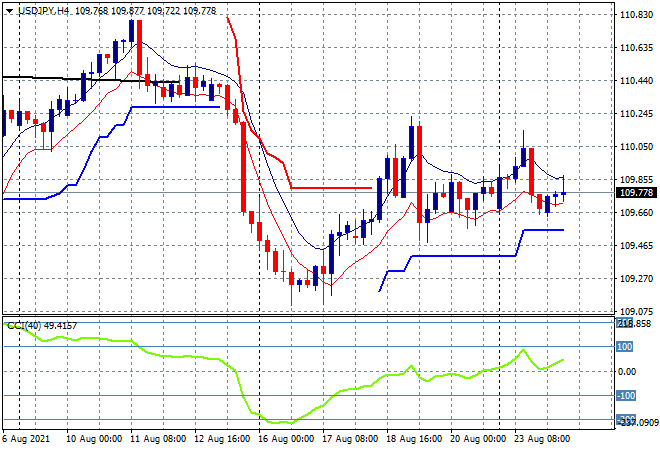Image resolution: width=660 pixels, height=450 pixels.
Task: Click the thick red horizontal line near 109.855
Action: pyautogui.click(x=332, y=188)
